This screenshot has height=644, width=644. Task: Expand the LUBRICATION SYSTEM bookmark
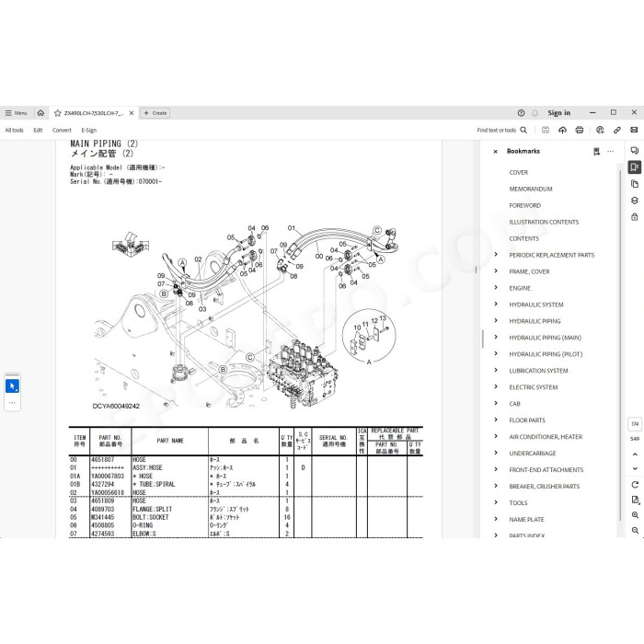click(496, 370)
